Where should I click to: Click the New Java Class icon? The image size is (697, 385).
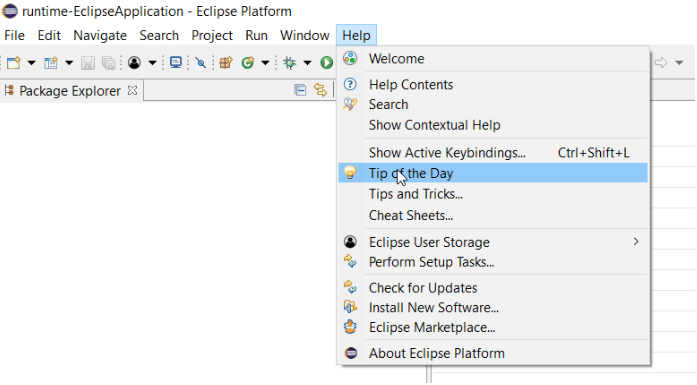(x=248, y=63)
